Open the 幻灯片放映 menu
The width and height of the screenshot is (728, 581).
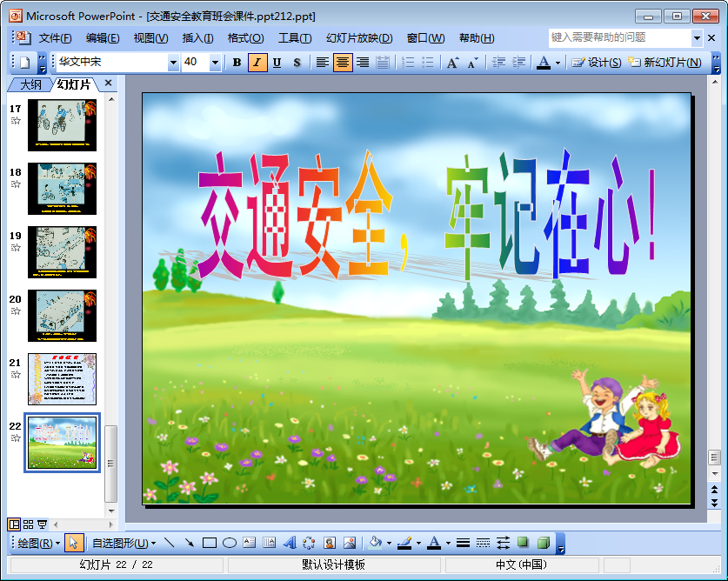point(358,38)
